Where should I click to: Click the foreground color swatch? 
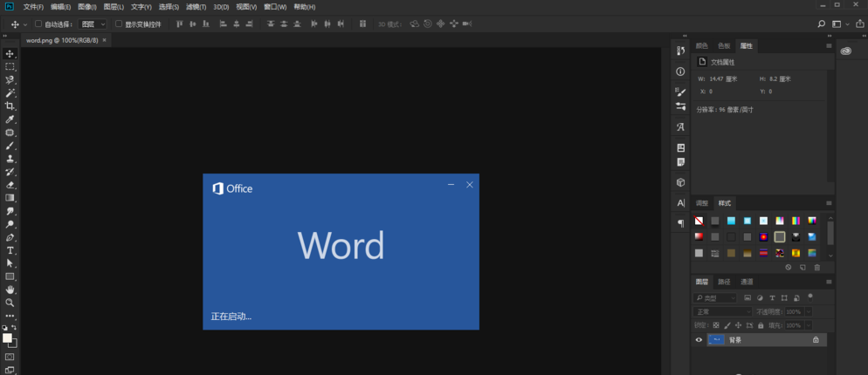(7, 337)
